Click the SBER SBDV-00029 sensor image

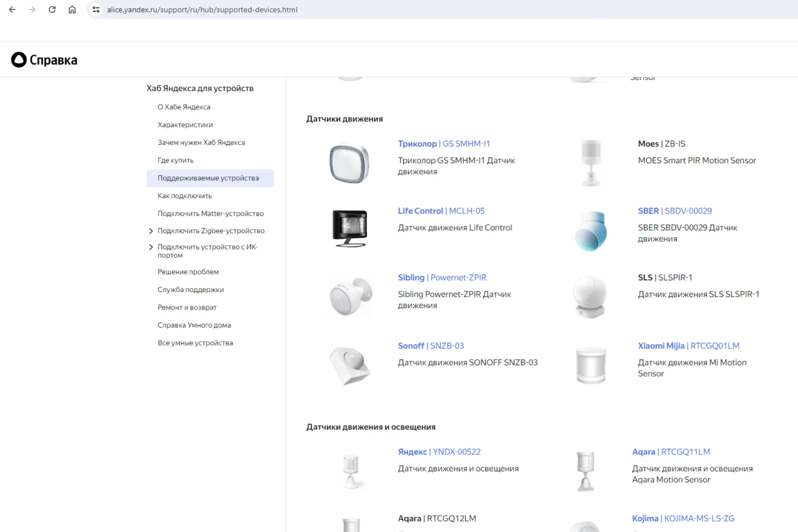click(590, 231)
